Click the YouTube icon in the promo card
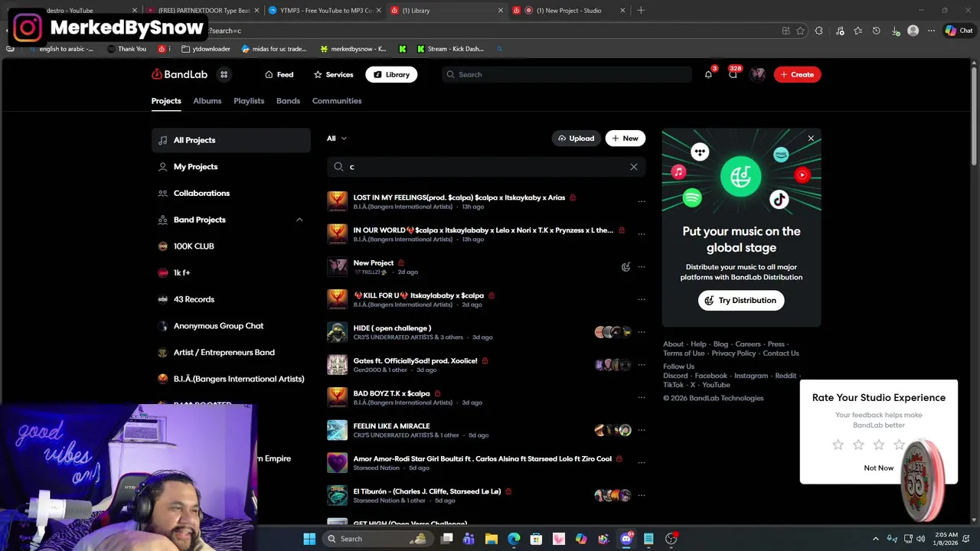Image resolution: width=980 pixels, height=551 pixels. tap(802, 174)
